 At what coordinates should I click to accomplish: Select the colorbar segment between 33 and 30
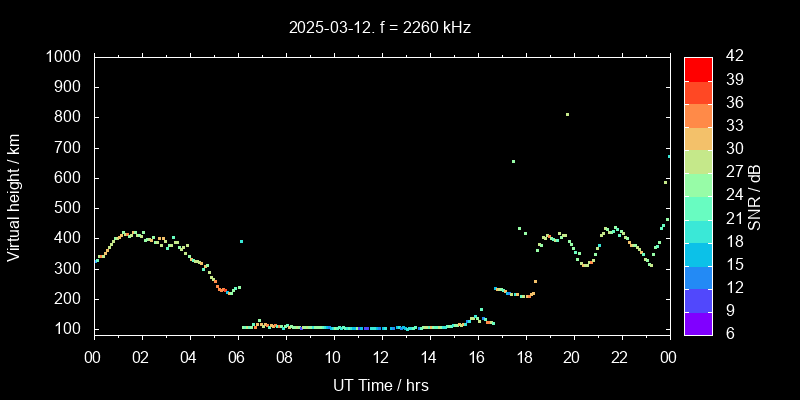point(698,137)
